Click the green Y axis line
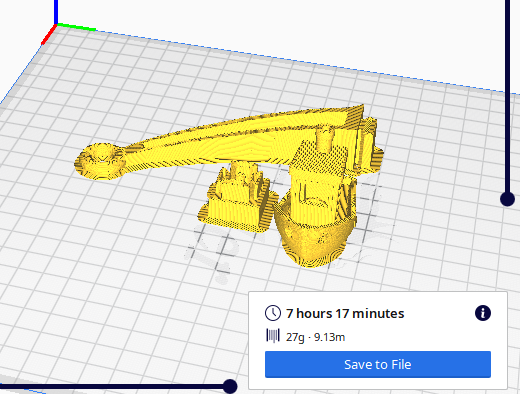This screenshot has width=520, height=394. point(77,27)
